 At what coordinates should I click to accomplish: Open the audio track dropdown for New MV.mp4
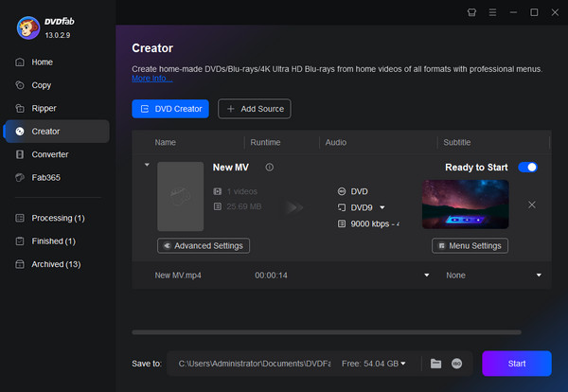coord(427,276)
